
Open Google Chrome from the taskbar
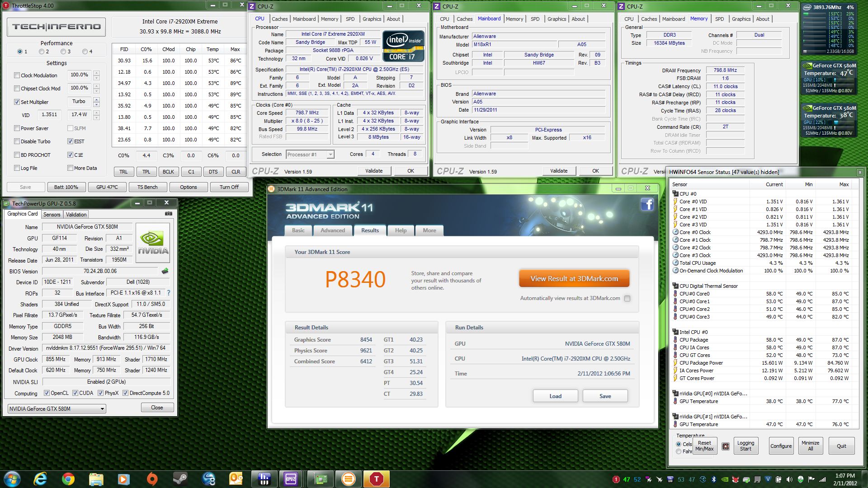pos(68,479)
